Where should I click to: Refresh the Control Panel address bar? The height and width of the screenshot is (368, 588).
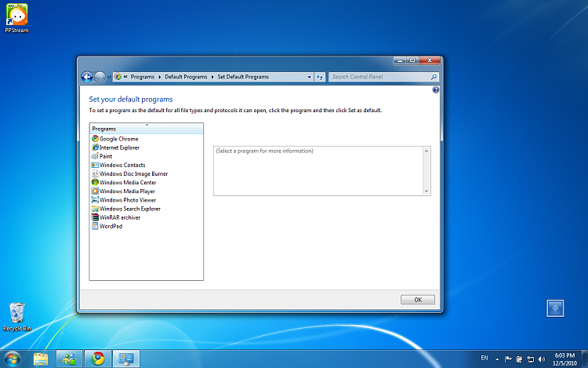pos(320,77)
